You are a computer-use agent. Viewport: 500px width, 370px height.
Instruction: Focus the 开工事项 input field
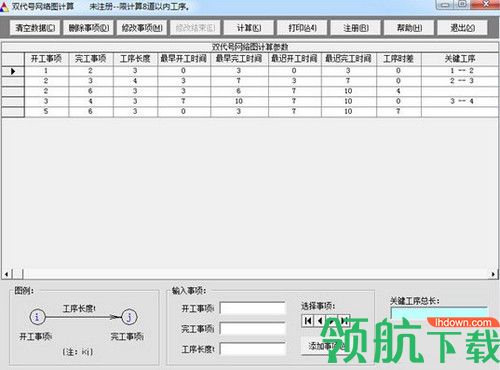[x=253, y=308]
